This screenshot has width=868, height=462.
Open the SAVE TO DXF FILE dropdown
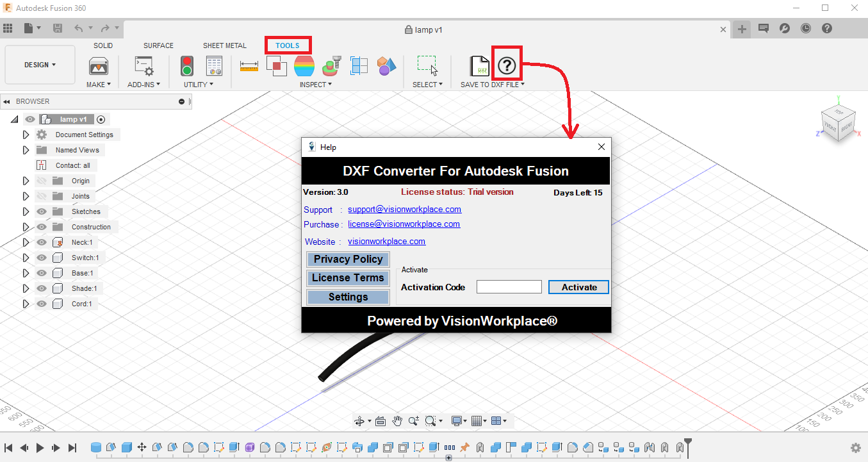(493, 85)
